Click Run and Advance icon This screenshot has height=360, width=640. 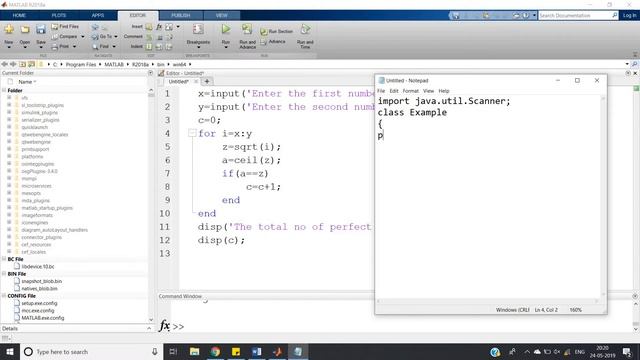tap(247, 29)
